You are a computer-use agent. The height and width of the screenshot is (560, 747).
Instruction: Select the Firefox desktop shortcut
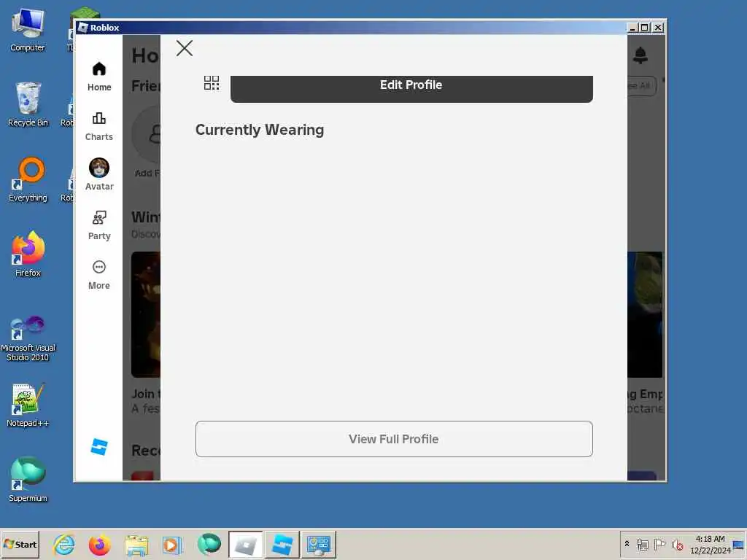click(x=28, y=254)
